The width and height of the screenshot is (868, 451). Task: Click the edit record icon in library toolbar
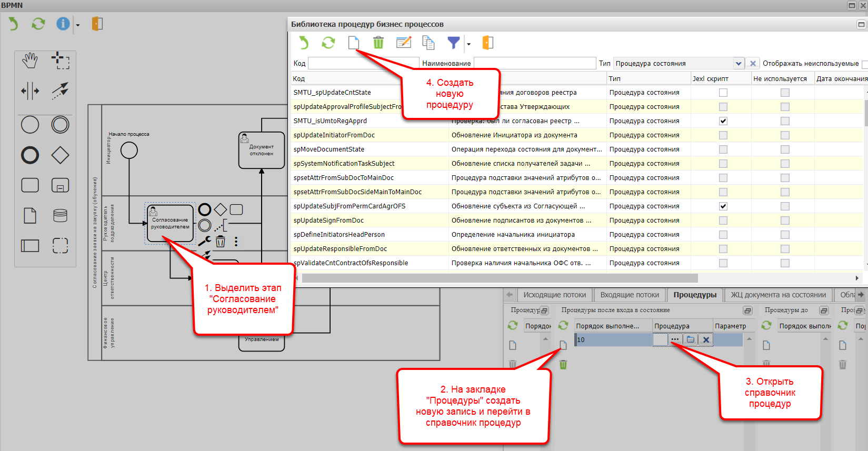click(x=404, y=43)
